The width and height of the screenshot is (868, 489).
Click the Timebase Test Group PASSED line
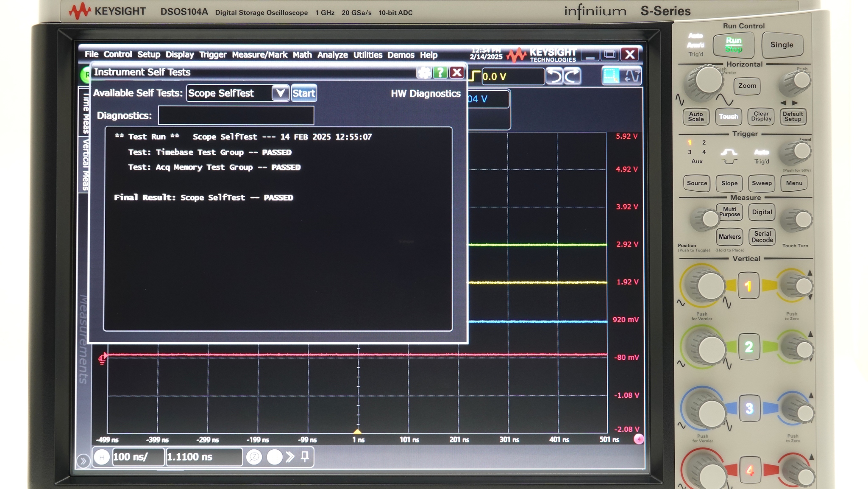pos(210,152)
